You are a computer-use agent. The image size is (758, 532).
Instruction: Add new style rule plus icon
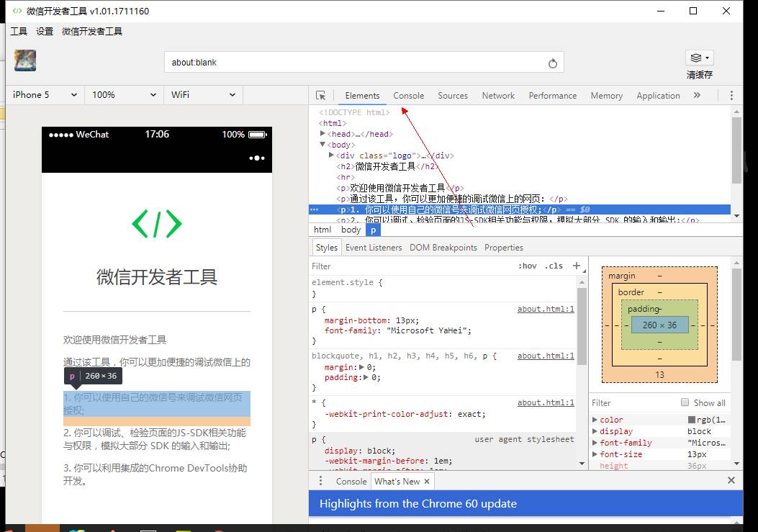pos(576,266)
